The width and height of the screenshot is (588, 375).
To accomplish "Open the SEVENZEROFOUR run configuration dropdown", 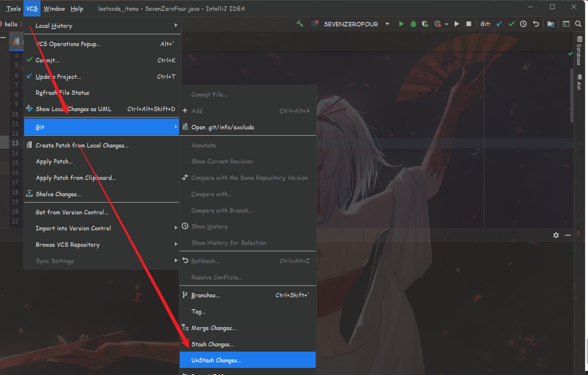I will (387, 24).
